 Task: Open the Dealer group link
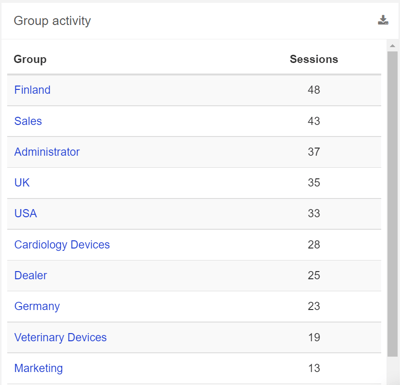[31, 275]
